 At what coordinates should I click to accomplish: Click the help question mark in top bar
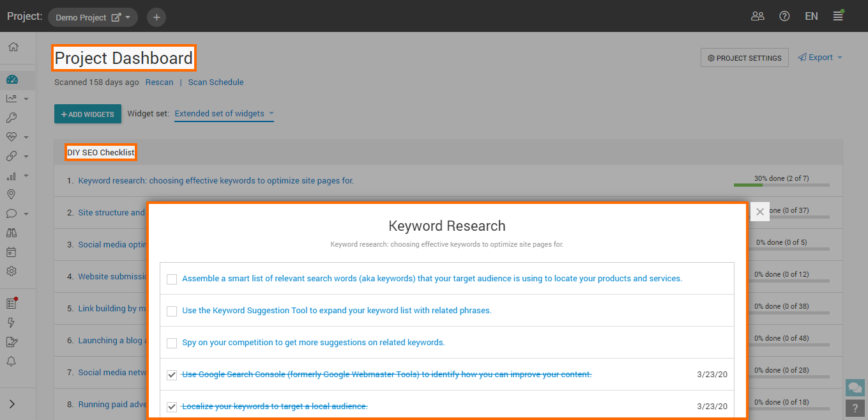coord(784,17)
